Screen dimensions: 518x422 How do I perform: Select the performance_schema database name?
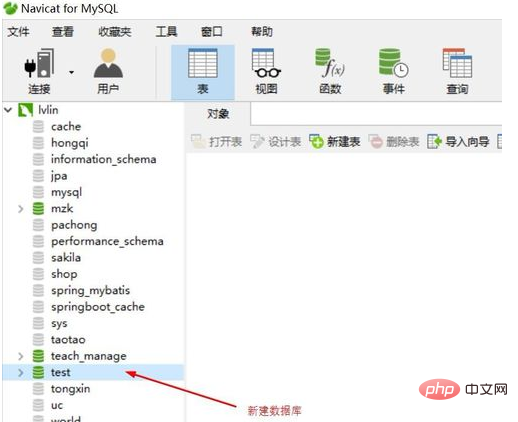(107, 242)
